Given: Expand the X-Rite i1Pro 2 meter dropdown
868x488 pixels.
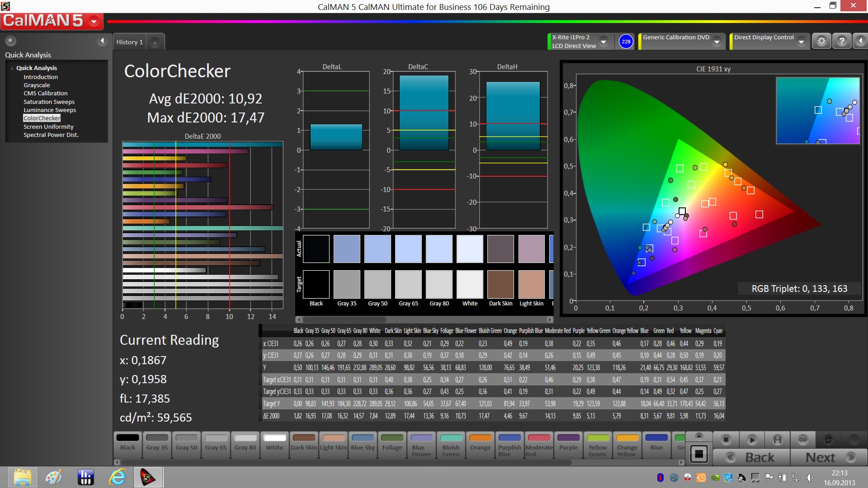Looking at the screenshot, I should click(604, 42).
